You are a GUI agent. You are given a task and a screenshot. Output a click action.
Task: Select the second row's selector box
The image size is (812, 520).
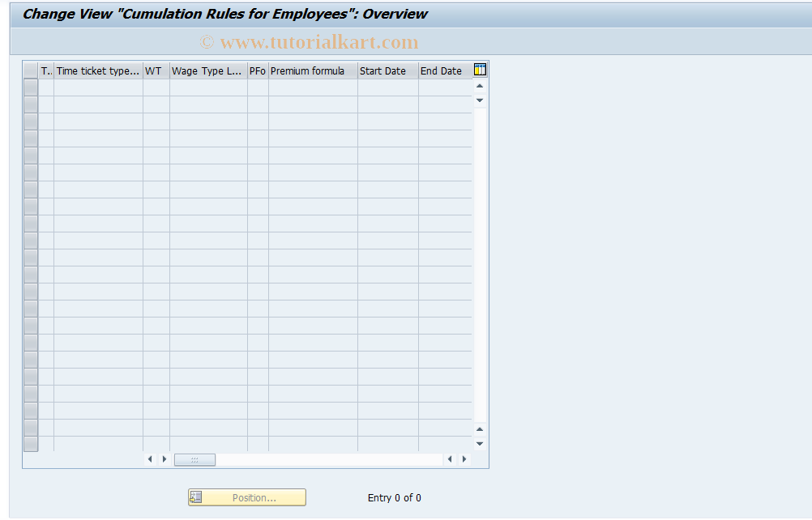point(31,104)
